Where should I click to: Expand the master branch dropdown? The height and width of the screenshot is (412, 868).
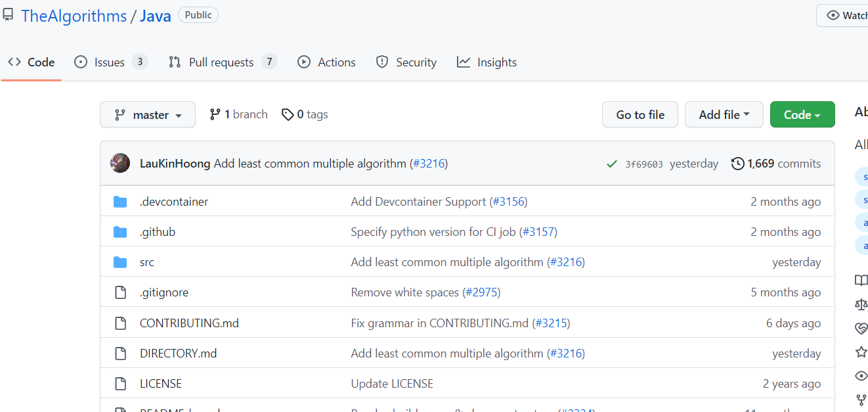pos(148,114)
